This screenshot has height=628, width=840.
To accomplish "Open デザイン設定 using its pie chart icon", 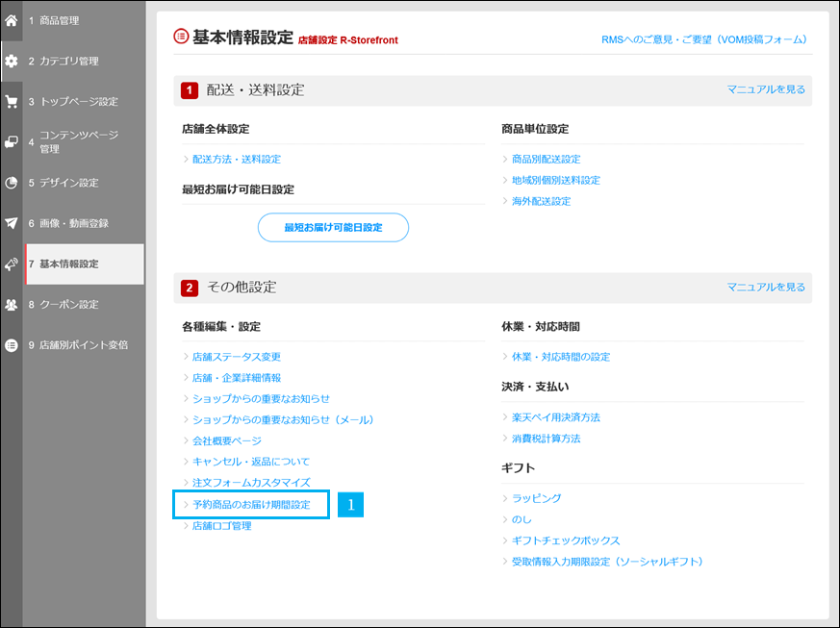I will (x=13, y=181).
